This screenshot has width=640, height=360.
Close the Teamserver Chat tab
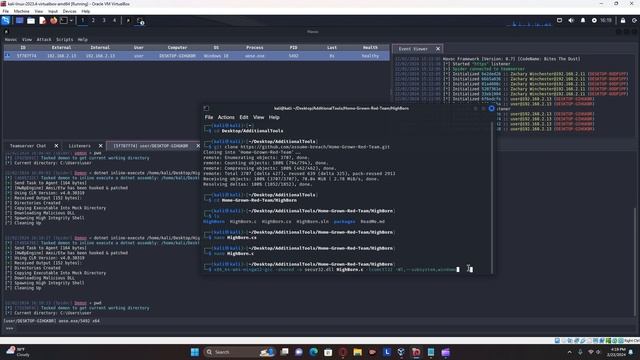click(x=56, y=146)
